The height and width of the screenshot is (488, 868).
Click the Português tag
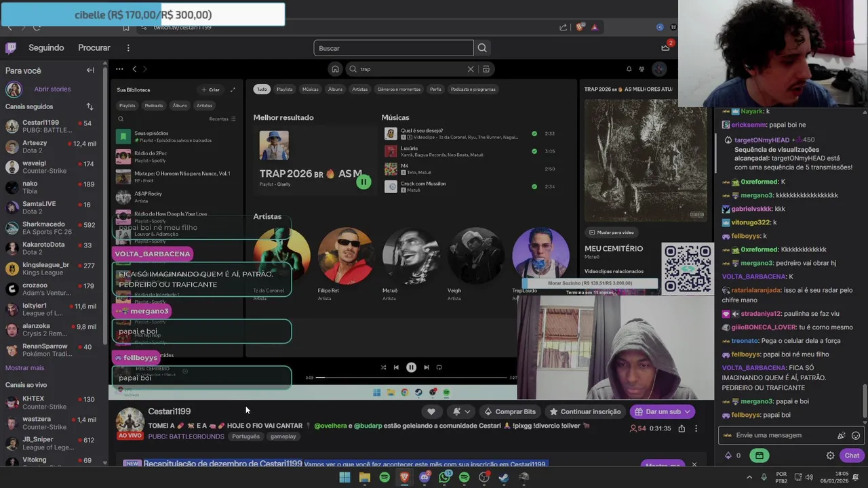245,436
